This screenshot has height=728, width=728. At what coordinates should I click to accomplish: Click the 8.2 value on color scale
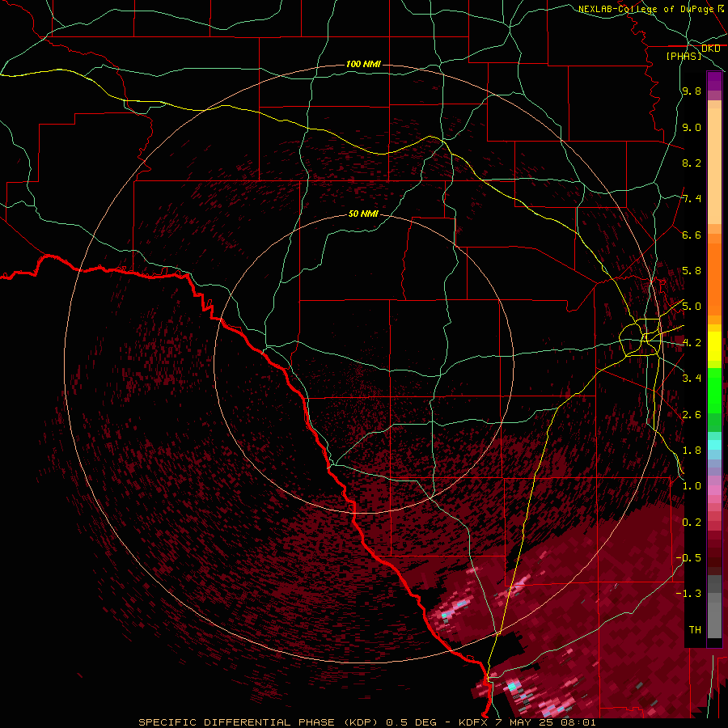pyautogui.click(x=692, y=163)
